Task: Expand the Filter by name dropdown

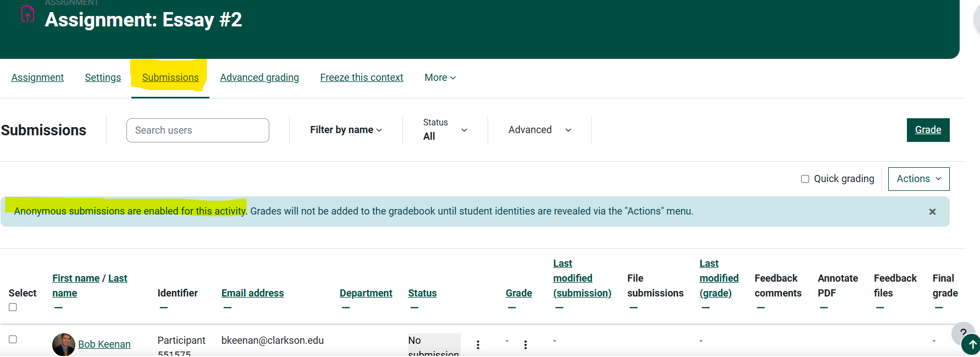Action: (346, 130)
